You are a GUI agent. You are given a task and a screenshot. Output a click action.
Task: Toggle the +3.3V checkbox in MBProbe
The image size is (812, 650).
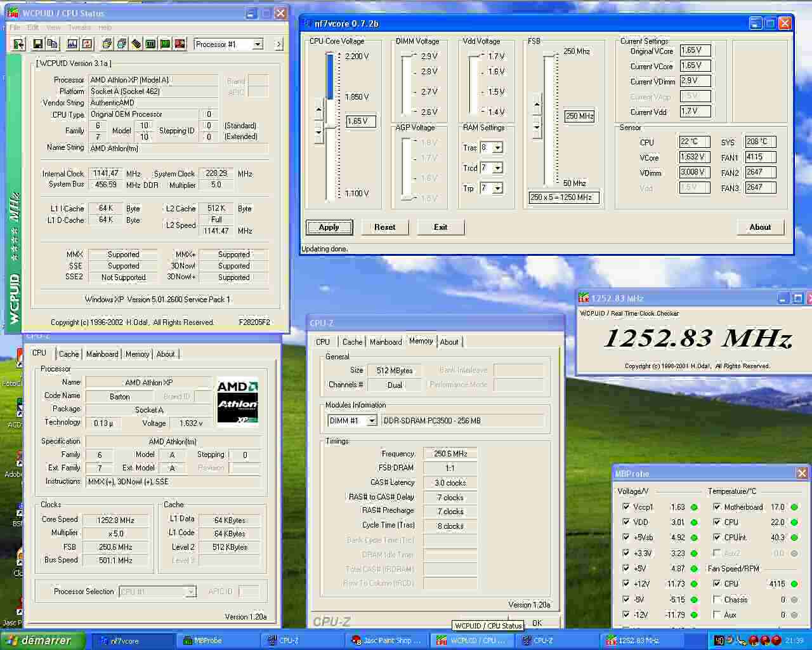pyautogui.click(x=626, y=553)
